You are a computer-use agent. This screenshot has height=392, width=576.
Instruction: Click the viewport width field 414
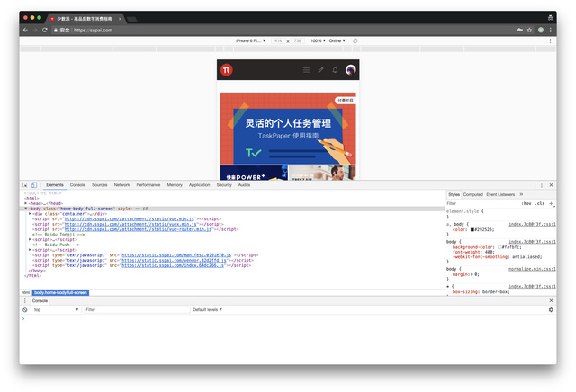point(278,40)
